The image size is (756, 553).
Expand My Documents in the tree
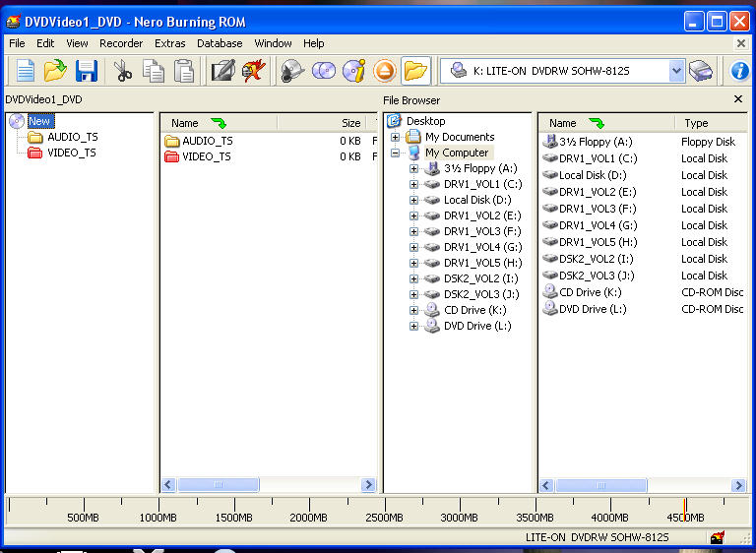coord(395,137)
